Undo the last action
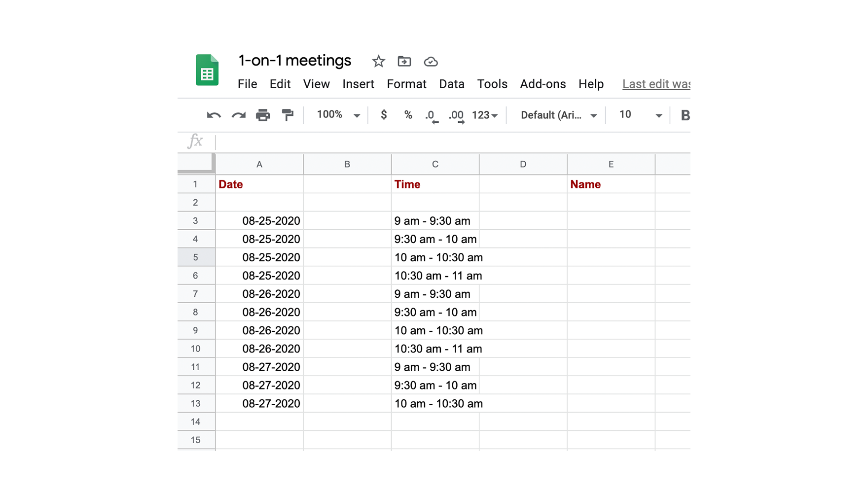This screenshot has height=493, width=868. [x=214, y=115]
